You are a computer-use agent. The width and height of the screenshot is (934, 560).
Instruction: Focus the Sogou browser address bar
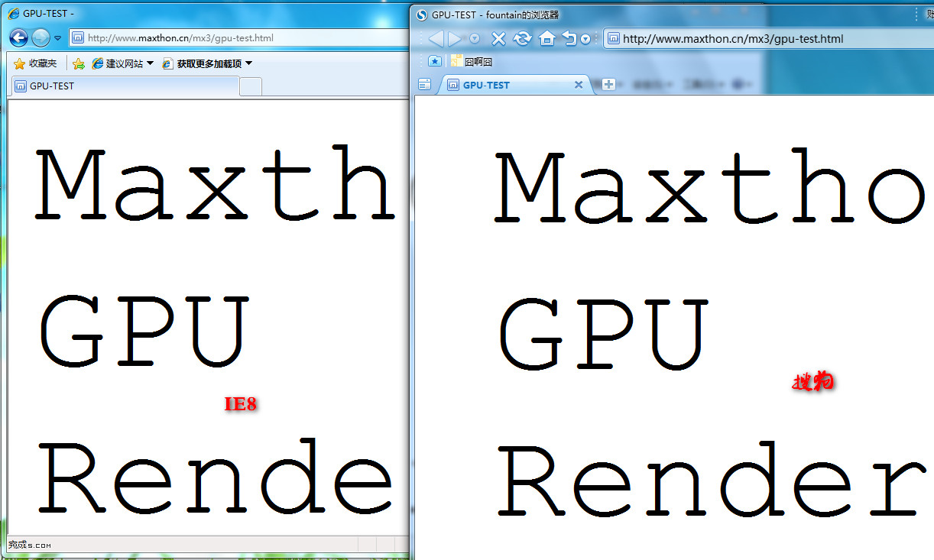tap(768, 38)
